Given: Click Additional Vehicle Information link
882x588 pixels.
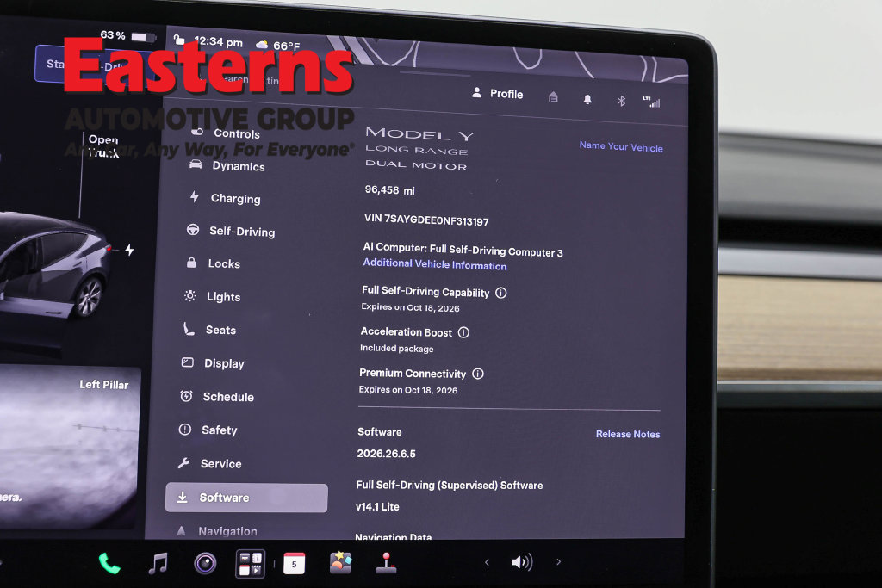Looking at the screenshot, I should [434, 264].
